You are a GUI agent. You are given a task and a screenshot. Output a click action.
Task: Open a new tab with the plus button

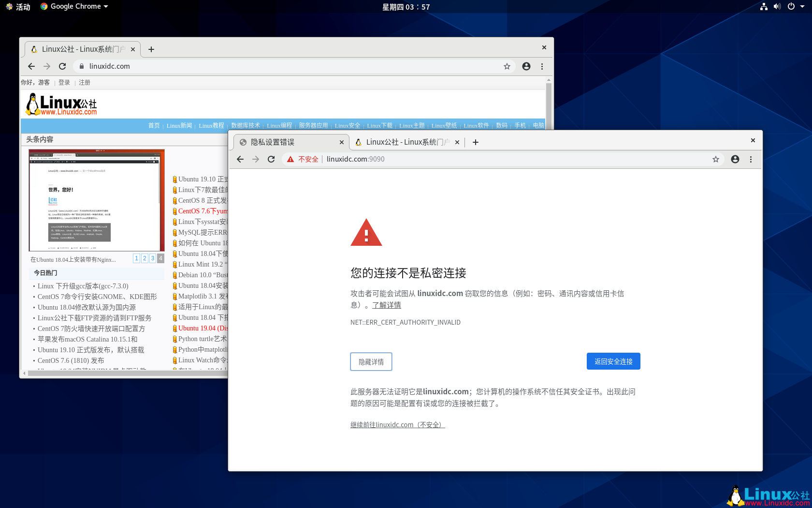click(x=475, y=142)
